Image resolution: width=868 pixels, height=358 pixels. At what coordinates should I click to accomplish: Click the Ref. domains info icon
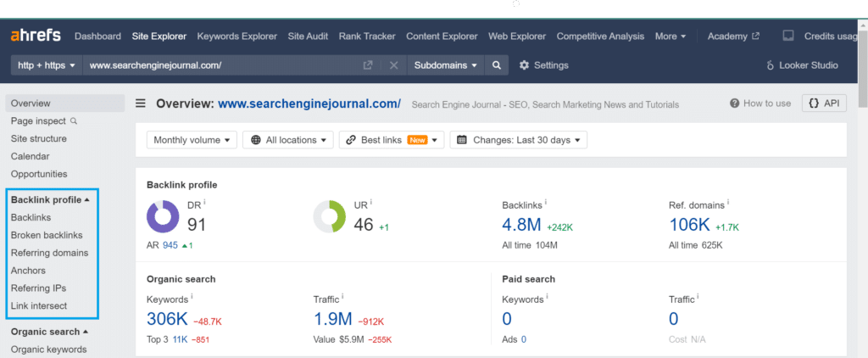point(728,203)
